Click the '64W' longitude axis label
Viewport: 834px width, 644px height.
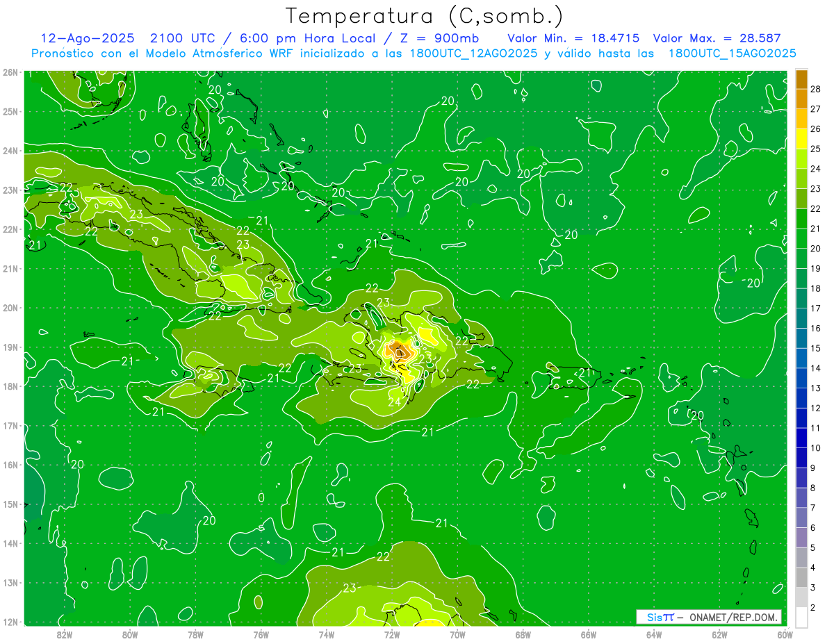pos(654,634)
